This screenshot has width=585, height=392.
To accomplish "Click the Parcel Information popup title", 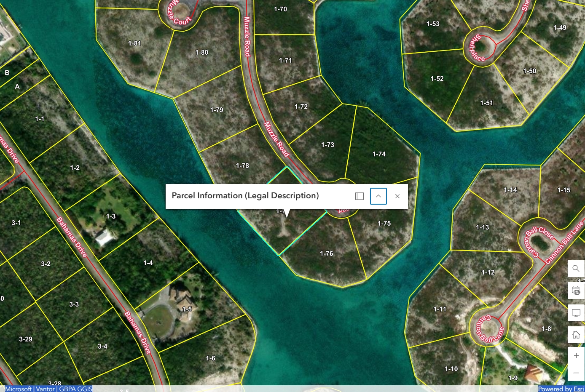I will coord(245,196).
